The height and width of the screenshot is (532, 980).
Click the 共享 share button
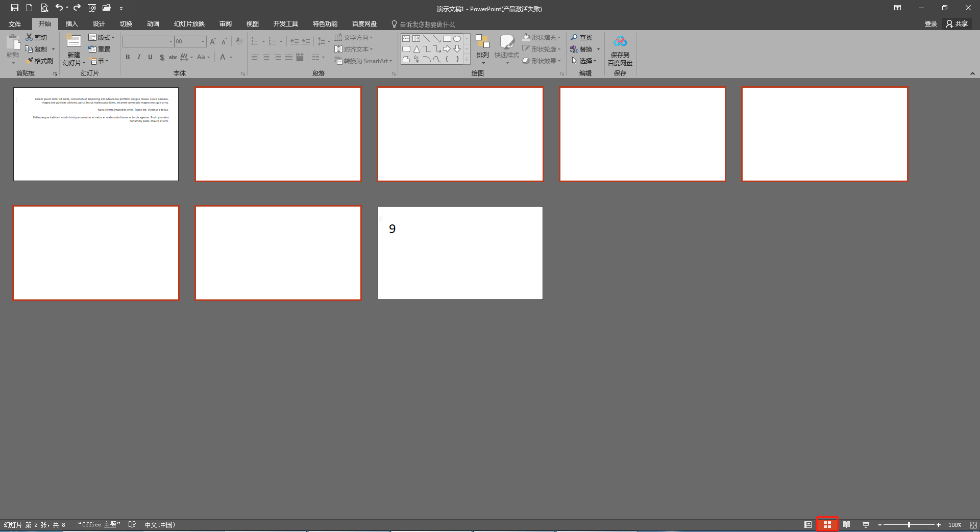click(x=957, y=24)
